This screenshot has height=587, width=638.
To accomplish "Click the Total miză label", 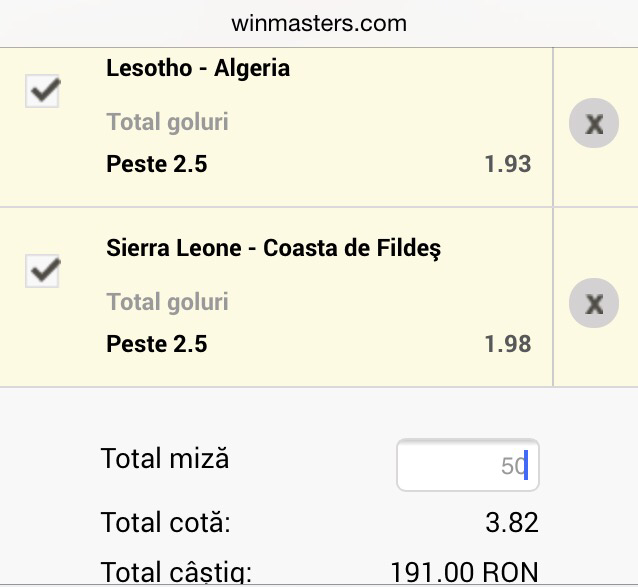I will click(x=165, y=460).
